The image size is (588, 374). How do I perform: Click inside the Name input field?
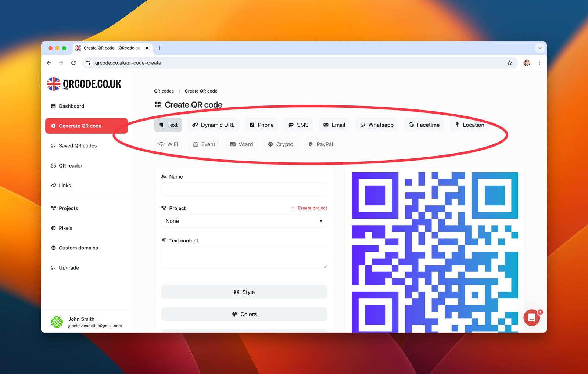pos(244,189)
